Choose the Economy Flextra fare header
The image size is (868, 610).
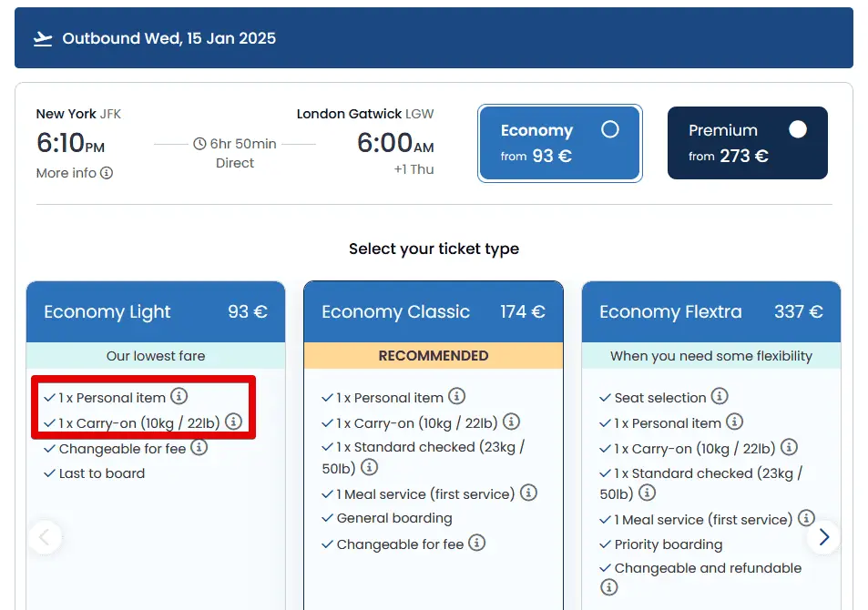point(710,312)
